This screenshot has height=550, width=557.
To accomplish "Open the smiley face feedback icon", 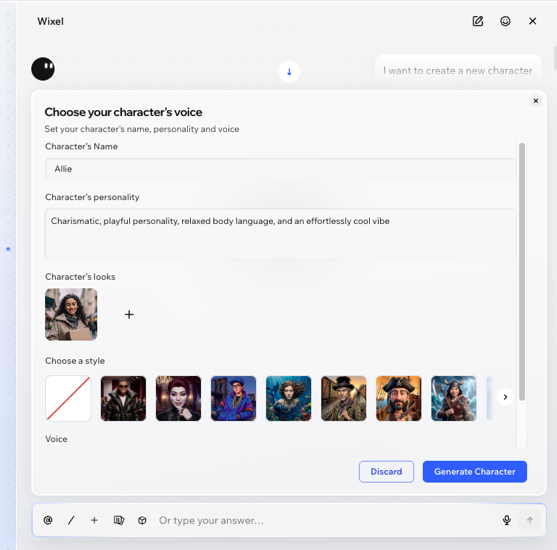I will click(505, 21).
